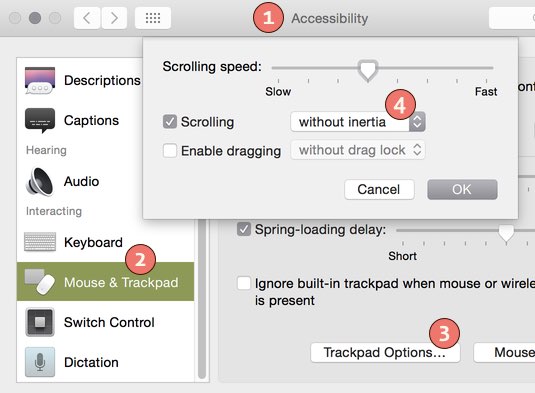Open the Trackpad Options button
Viewport: 535px width, 393px height.
click(x=385, y=352)
